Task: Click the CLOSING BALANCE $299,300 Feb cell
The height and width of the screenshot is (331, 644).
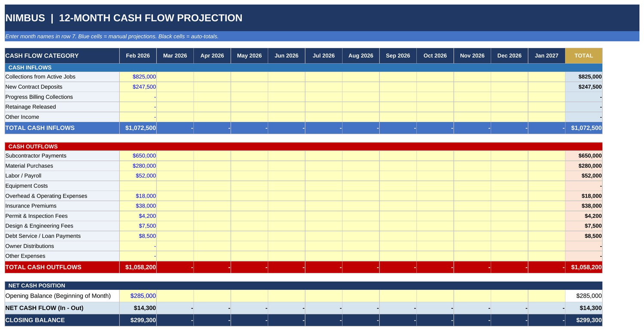Action: [138, 320]
